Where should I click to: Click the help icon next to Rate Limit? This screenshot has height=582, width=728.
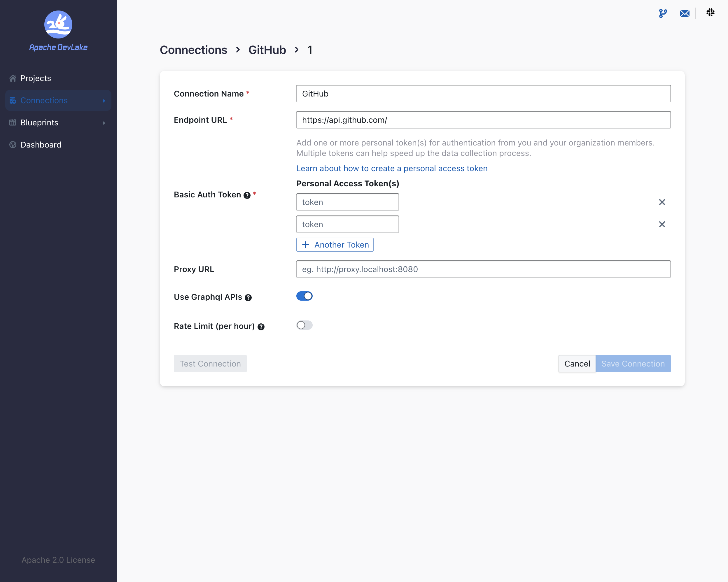[261, 327]
